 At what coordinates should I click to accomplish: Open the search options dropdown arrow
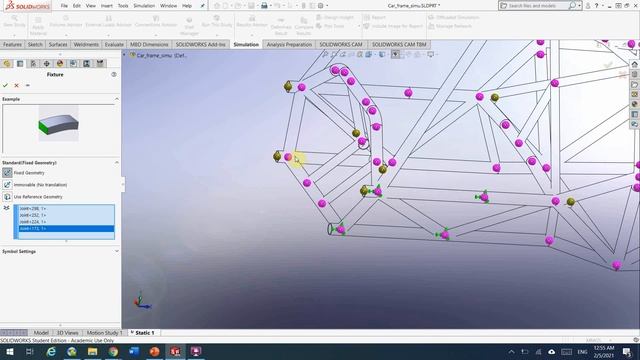(x=579, y=6)
